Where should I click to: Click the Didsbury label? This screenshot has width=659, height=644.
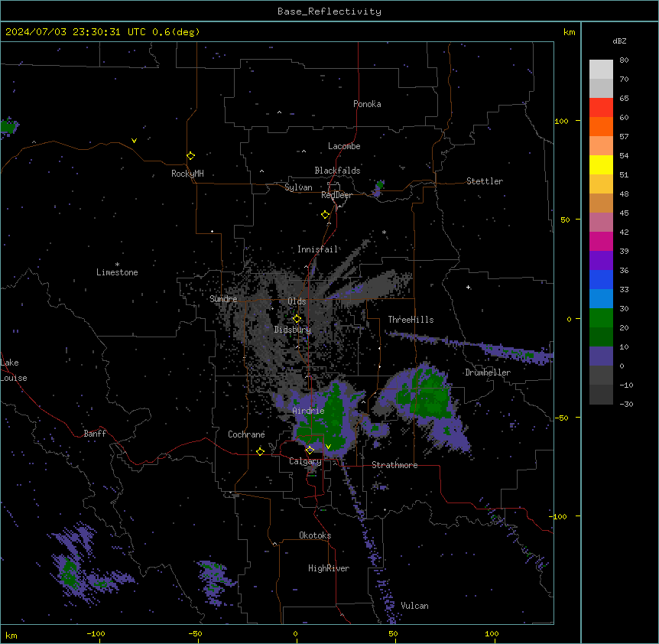(293, 330)
